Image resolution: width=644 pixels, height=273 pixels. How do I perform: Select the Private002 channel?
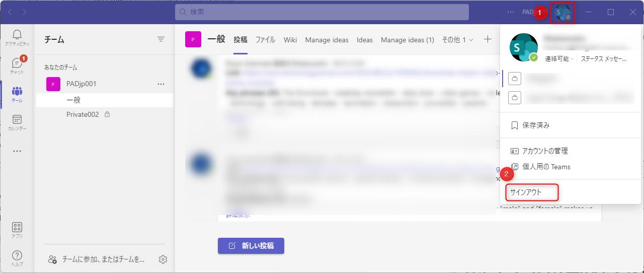click(x=105, y=115)
